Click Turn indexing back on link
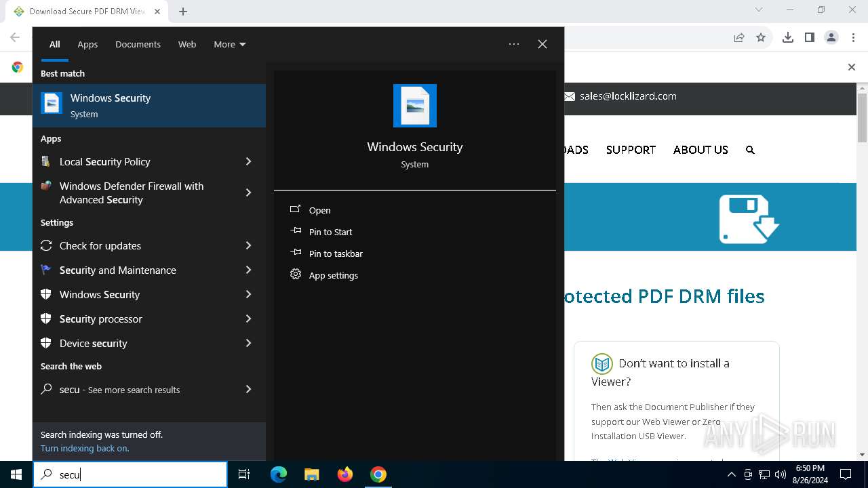Screen dimensions: 868x488 pyautogui.click(x=85, y=448)
